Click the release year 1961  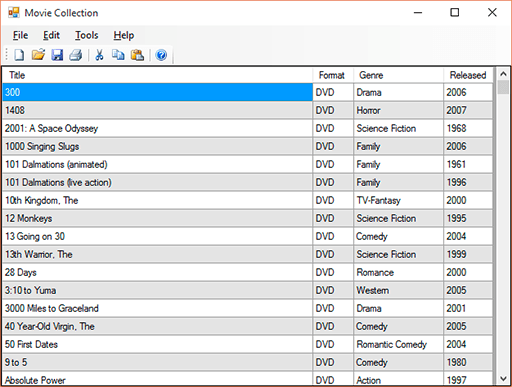coord(468,164)
